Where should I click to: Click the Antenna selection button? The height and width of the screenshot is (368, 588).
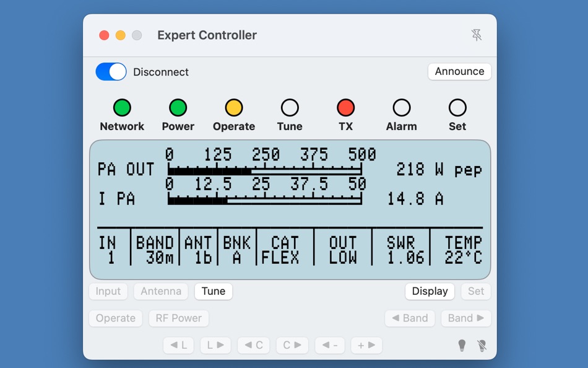pos(160,291)
